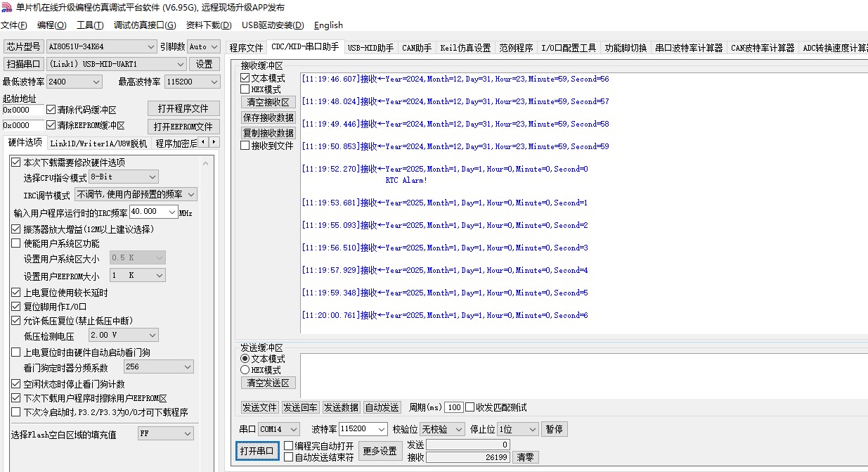This screenshot has width=868, height=472.
Task: Enable receive-area HEX模式 checkbox
Action: 245,89
